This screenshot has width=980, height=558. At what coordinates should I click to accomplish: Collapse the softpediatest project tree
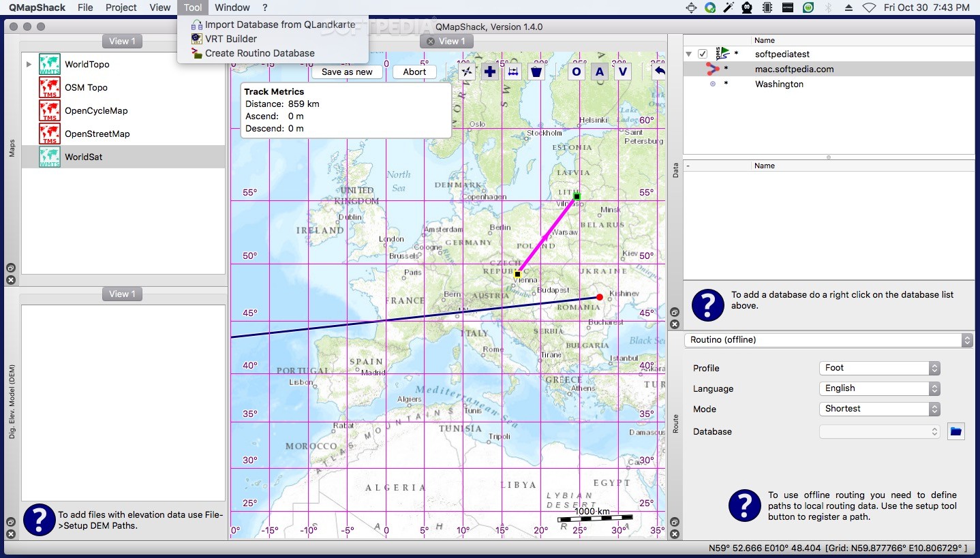click(x=688, y=54)
